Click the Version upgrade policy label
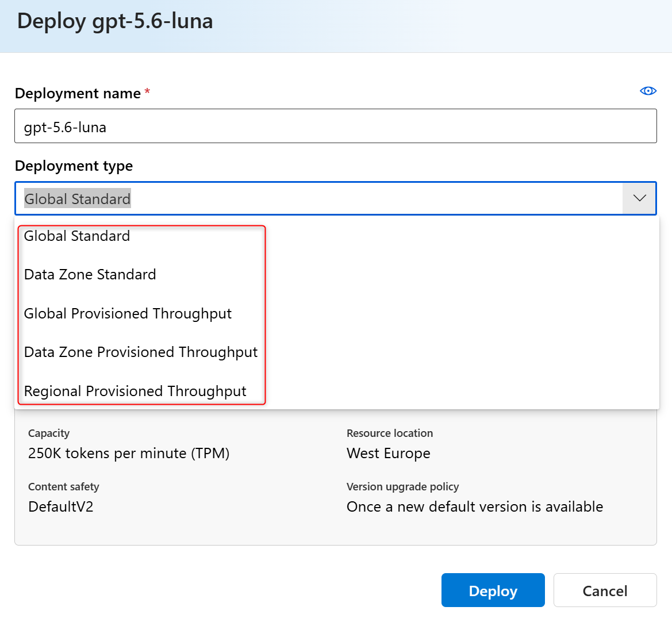672x622 pixels. (402, 487)
